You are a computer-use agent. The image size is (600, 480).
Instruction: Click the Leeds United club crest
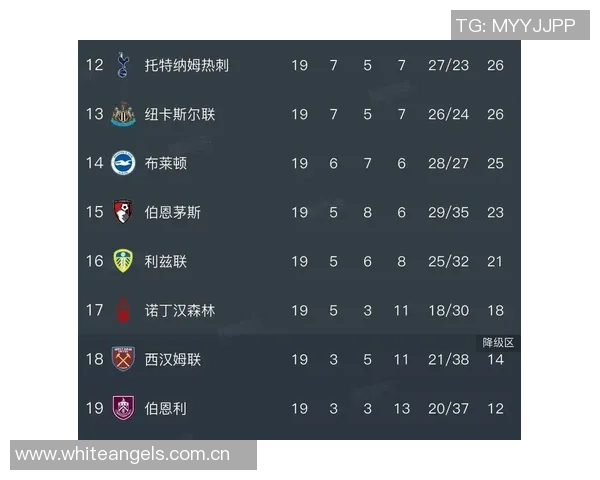click(123, 261)
